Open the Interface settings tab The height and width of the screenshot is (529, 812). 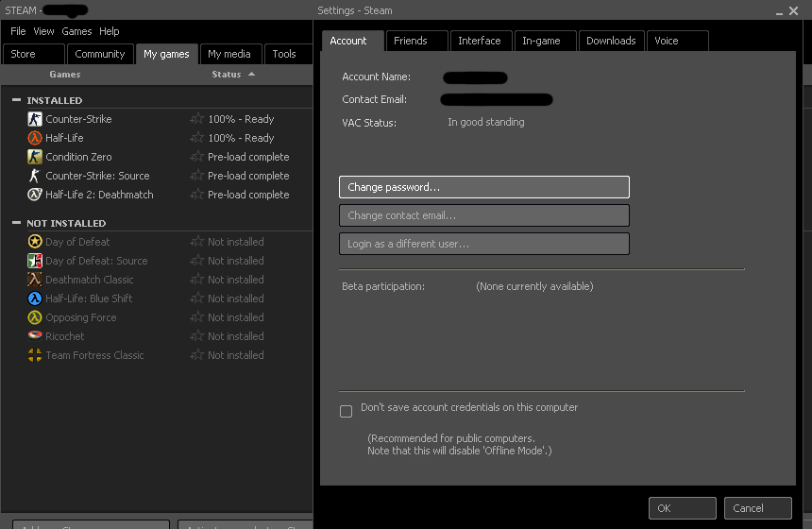(482, 41)
